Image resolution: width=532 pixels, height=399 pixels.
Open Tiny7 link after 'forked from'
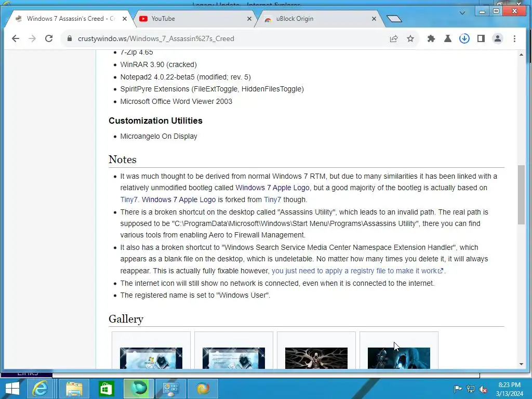click(x=272, y=199)
